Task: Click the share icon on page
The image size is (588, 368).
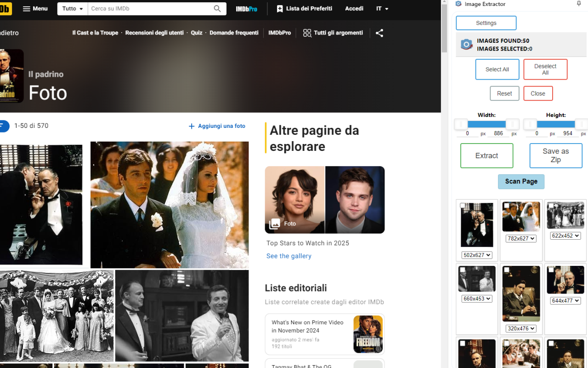Action: (x=379, y=33)
